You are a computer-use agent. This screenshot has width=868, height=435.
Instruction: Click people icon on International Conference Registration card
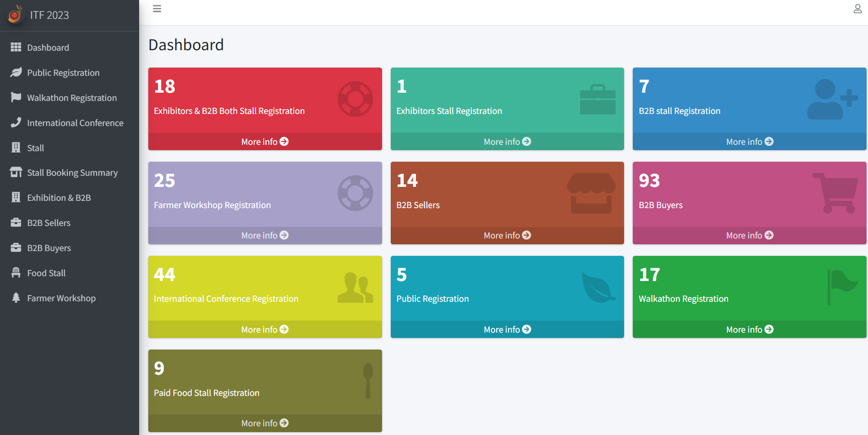[356, 288]
